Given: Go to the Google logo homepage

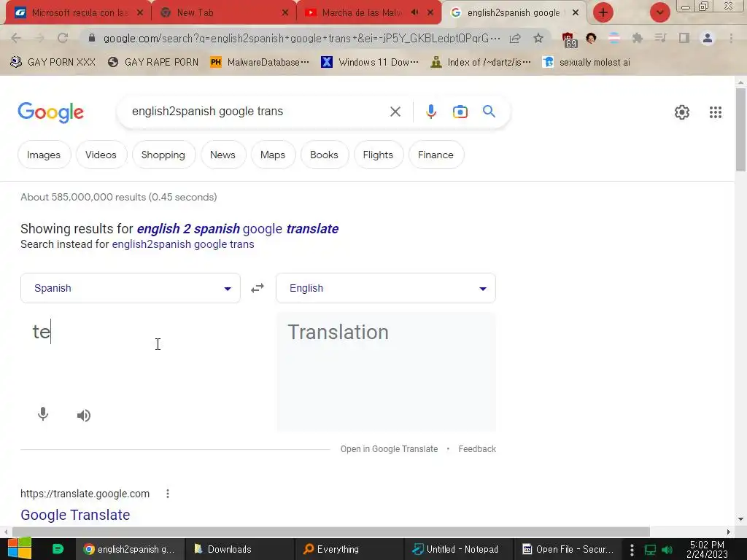Looking at the screenshot, I should [50, 112].
